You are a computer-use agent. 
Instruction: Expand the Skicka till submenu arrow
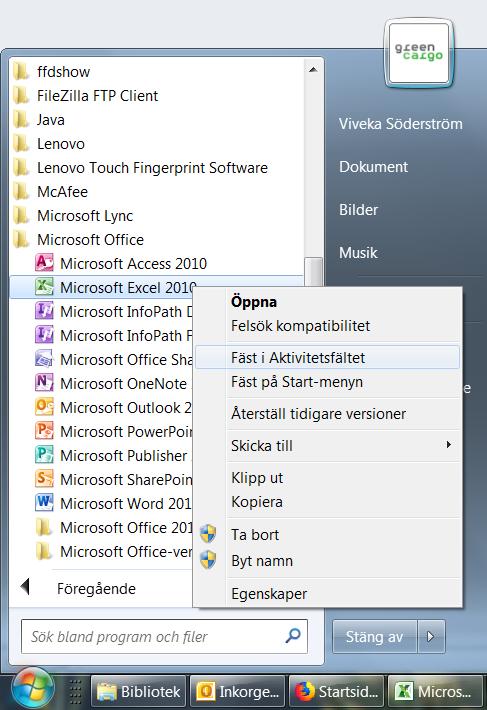coord(449,445)
